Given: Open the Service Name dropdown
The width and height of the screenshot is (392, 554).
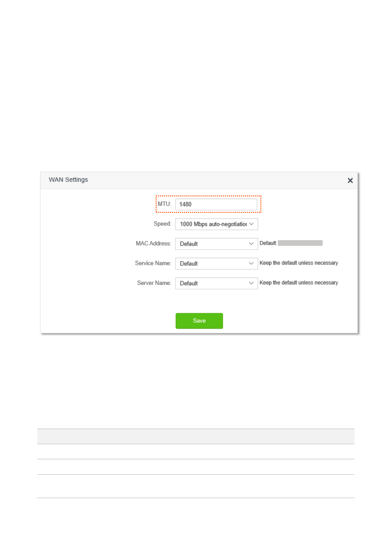Looking at the screenshot, I should 213,264.
